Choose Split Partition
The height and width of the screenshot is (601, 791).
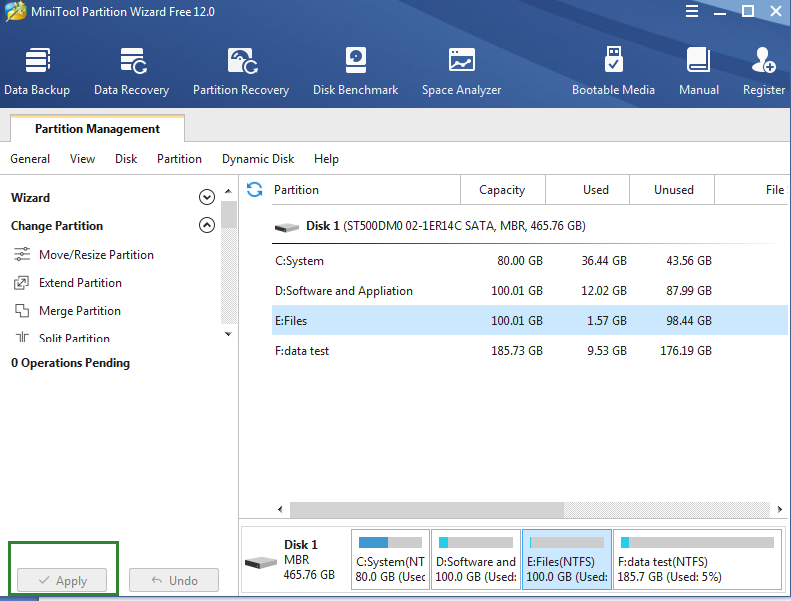point(74,338)
